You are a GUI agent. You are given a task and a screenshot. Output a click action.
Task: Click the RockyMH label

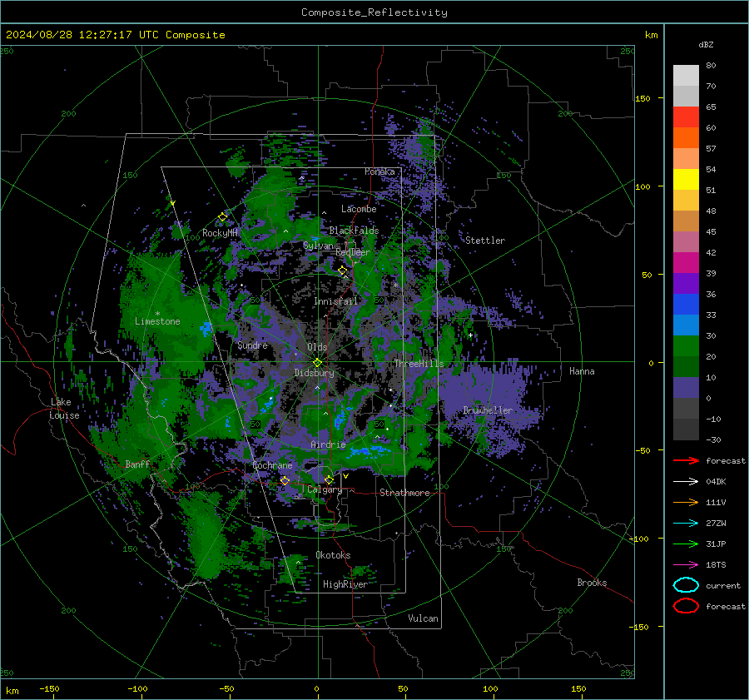click(x=220, y=233)
